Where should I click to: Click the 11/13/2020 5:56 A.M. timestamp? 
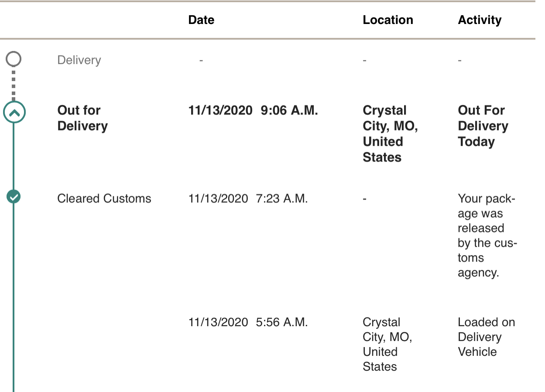[x=248, y=322]
